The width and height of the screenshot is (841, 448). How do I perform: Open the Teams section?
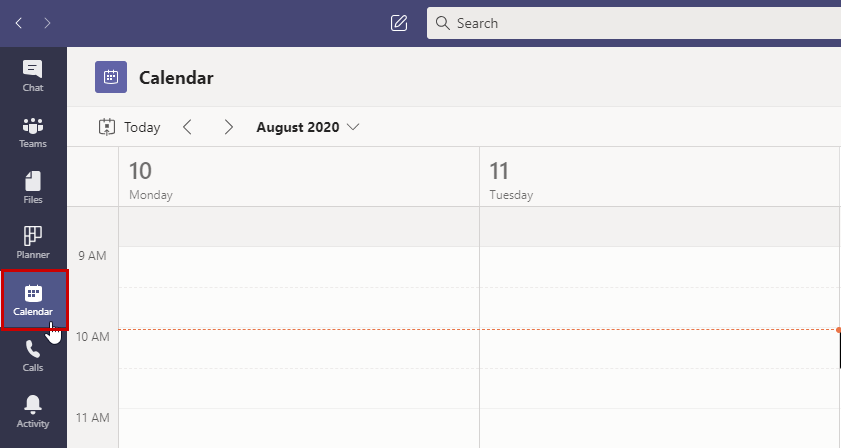(x=33, y=132)
